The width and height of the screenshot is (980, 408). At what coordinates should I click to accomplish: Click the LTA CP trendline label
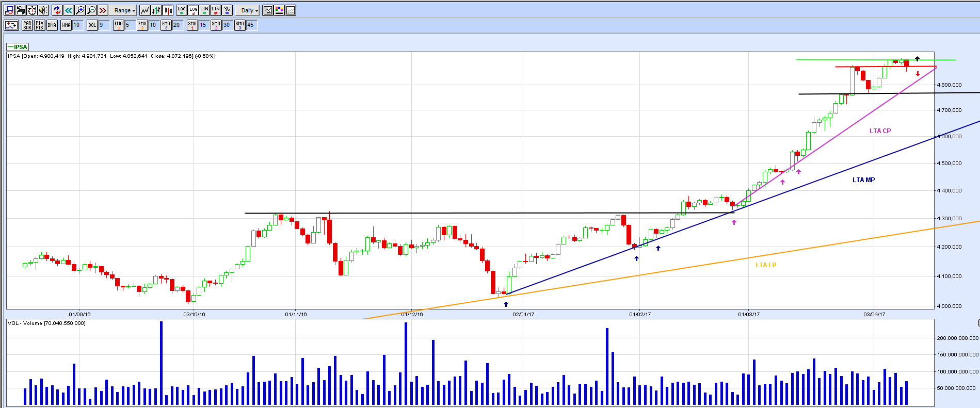880,131
